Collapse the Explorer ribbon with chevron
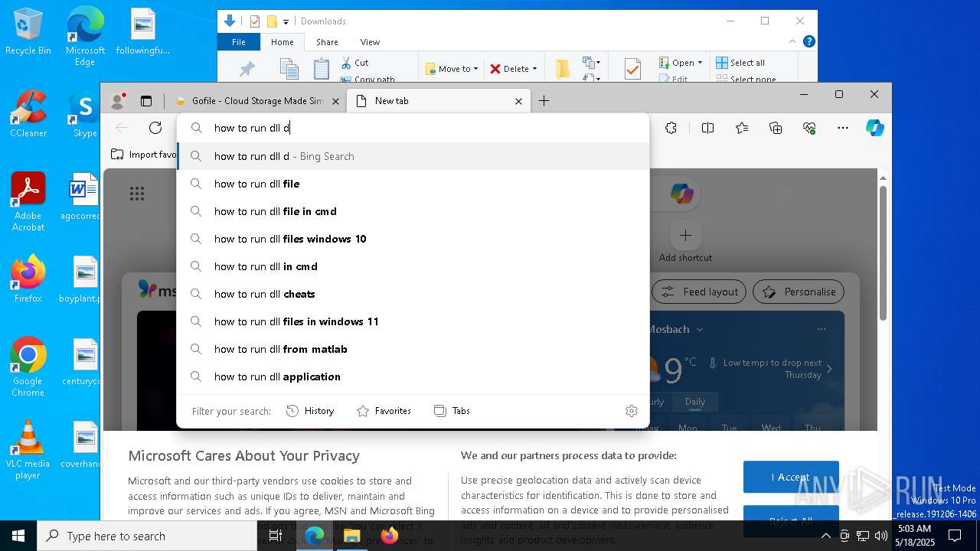The height and width of the screenshot is (551, 980). 792,41
